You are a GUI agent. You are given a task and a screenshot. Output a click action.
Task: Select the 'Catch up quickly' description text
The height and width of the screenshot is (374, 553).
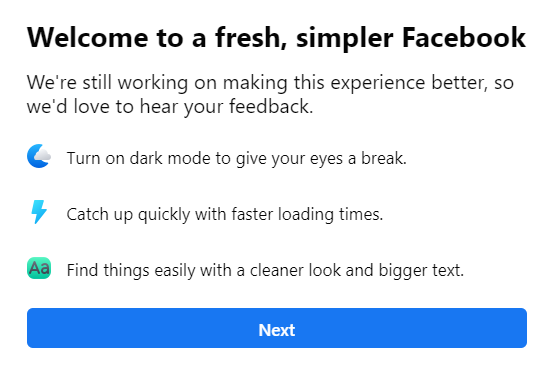pos(225,214)
